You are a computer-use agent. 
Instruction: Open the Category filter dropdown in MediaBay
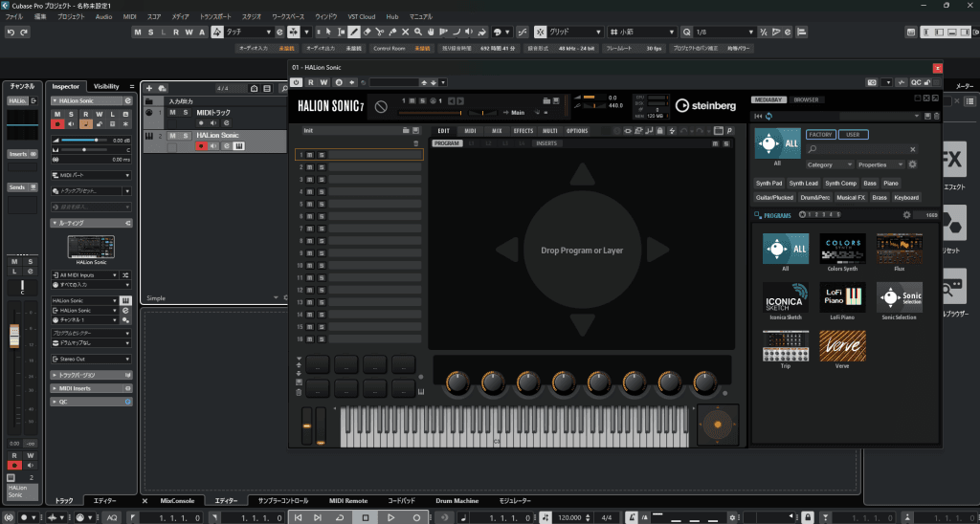click(830, 164)
